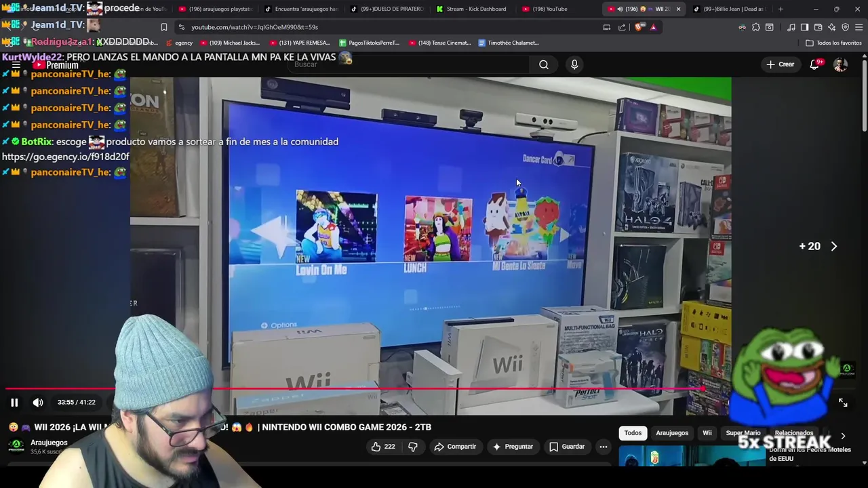Screen dimensions: 868x488
Task: Share the video via Compartir
Action: [455, 447]
